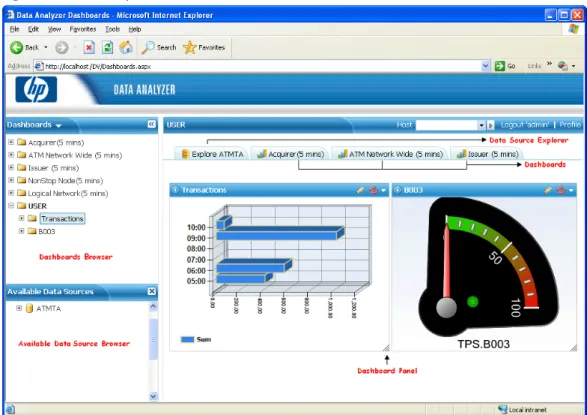Close the Available Data Sources panel
Image resolution: width=587 pixels, height=415 pixels.
[x=152, y=291]
